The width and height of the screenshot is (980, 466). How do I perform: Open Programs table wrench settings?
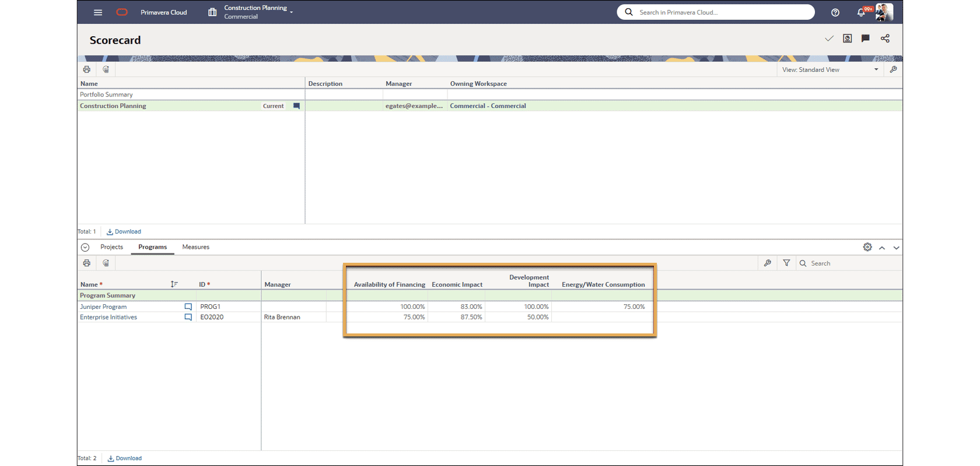click(x=768, y=263)
